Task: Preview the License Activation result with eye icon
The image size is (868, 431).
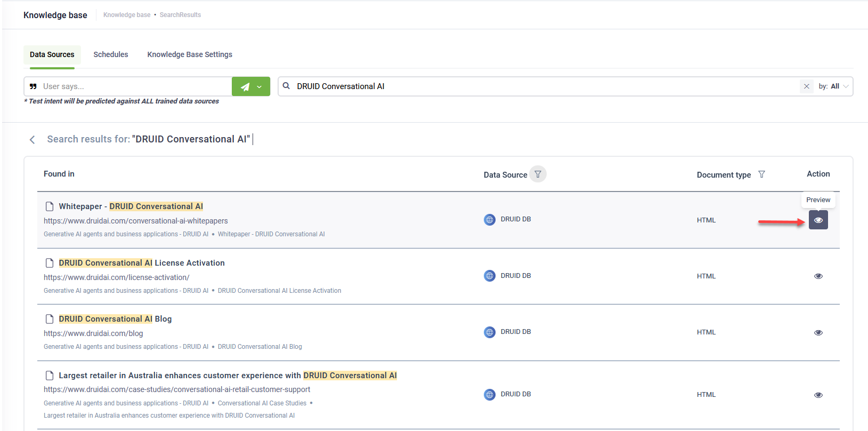Action: pyautogui.click(x=818, y=276)
